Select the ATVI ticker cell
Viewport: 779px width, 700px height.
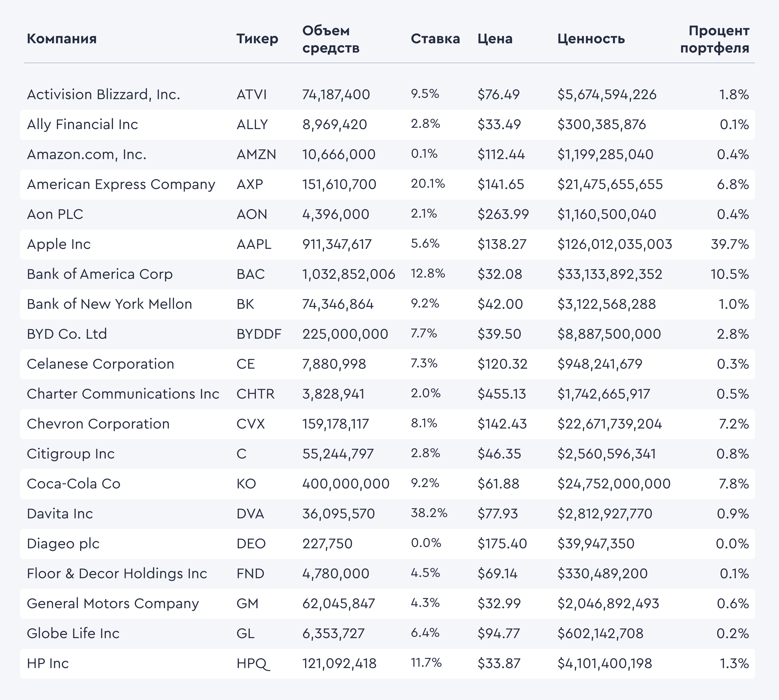coord(251,95)
